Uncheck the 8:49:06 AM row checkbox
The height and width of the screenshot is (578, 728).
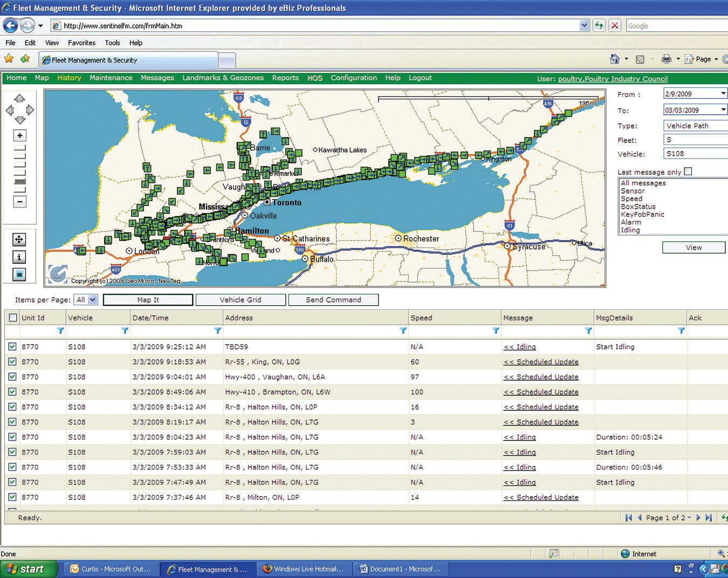point(12,392)
